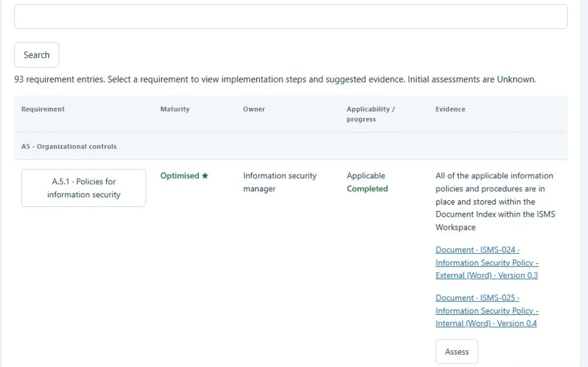Screen dimensions: 588x367
Task: Click the Owner column header
Action: tap(254, 109)
